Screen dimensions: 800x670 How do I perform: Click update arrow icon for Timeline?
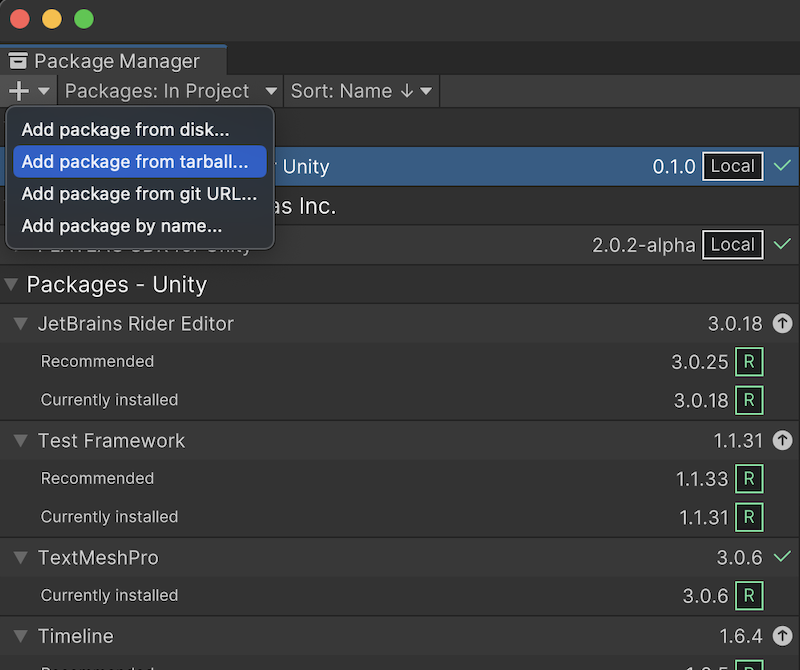tap(782, 636)
